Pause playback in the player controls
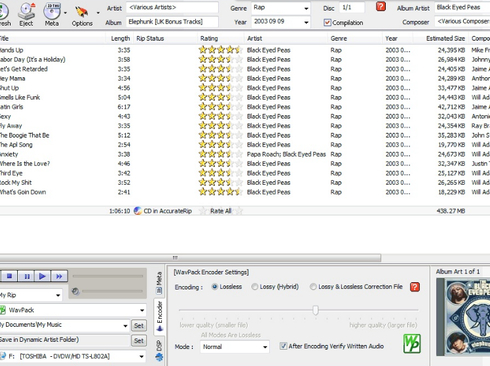 [x=27, y=276]
